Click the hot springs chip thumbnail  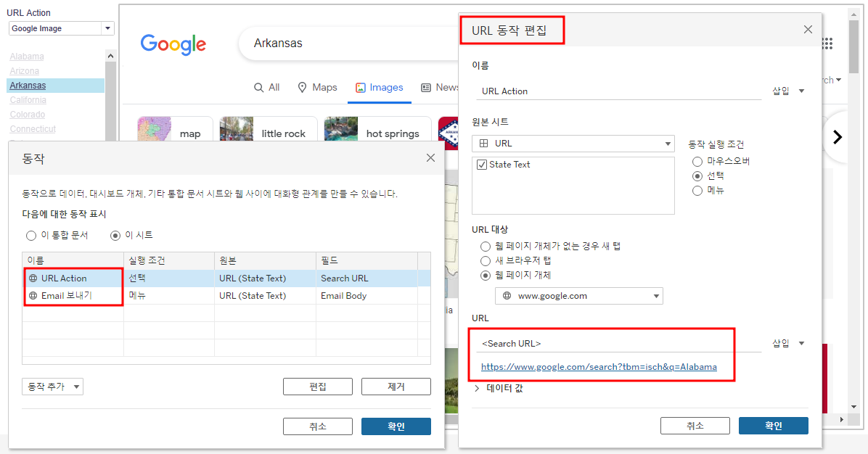341,129
